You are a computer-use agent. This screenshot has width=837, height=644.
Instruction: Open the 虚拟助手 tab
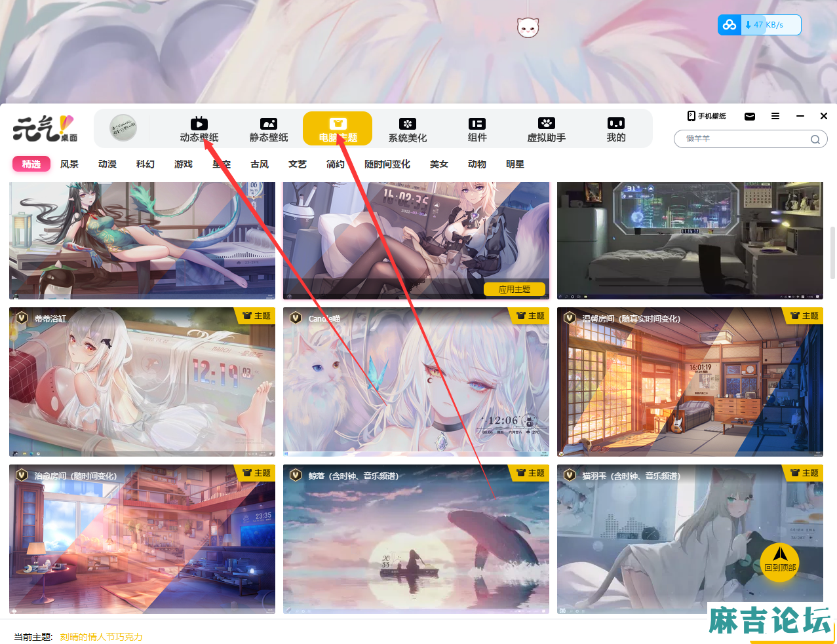pos(547,129)
